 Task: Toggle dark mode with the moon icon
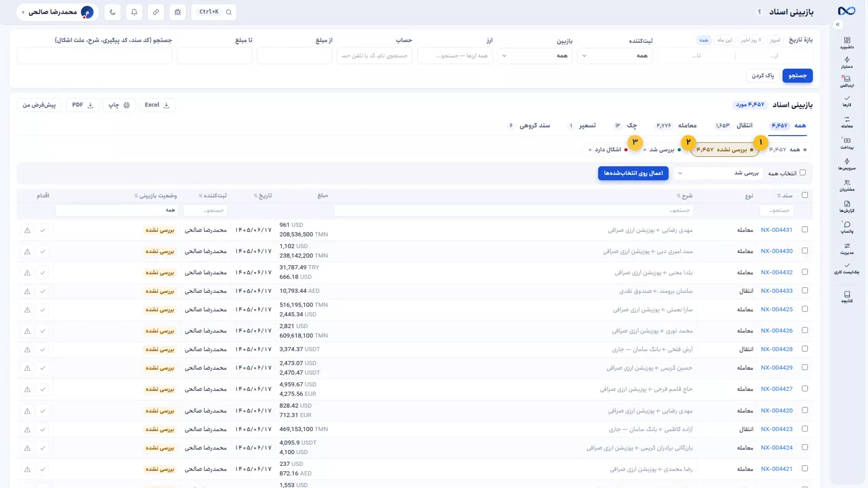tap(112, 12)
